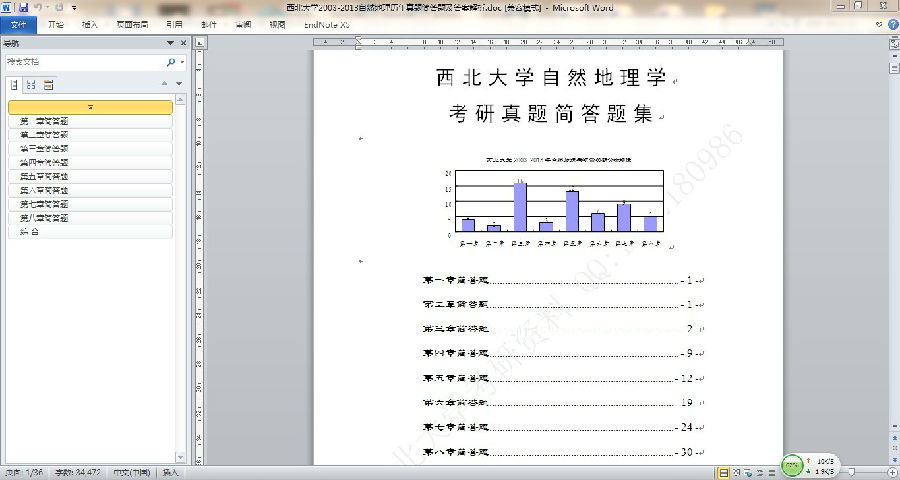900x480 pixels.
Task: Switch to Outline view
Action: [760, 473]
